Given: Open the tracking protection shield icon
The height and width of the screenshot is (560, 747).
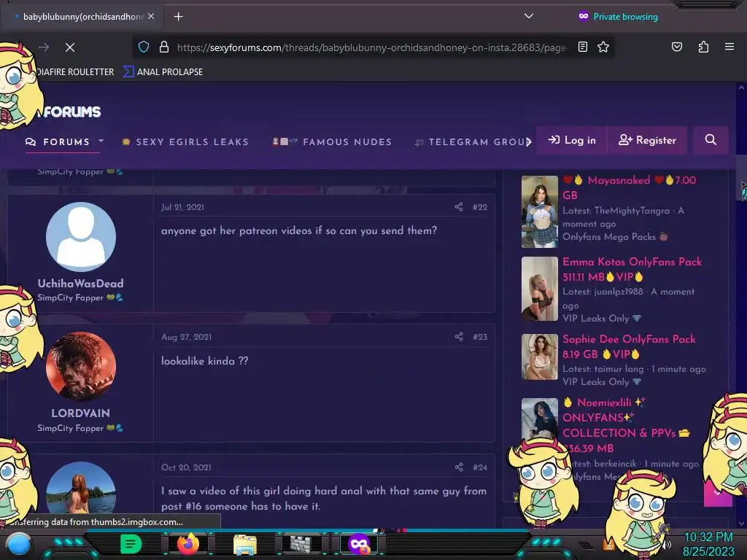Looking at the screenshot, I should [144, 47].
